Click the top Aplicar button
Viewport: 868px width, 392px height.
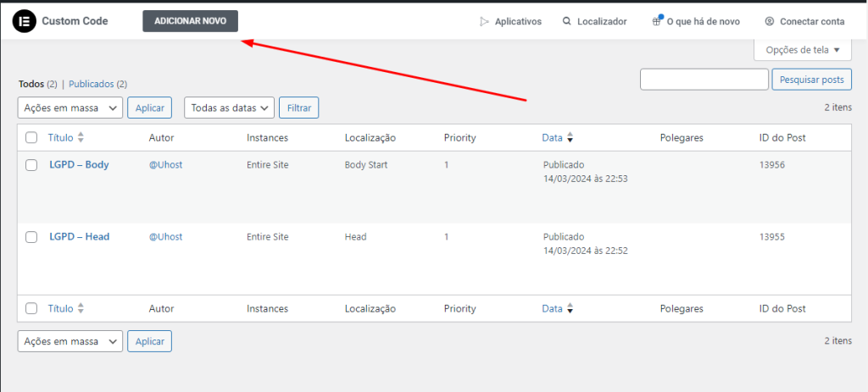coord(149,108)
